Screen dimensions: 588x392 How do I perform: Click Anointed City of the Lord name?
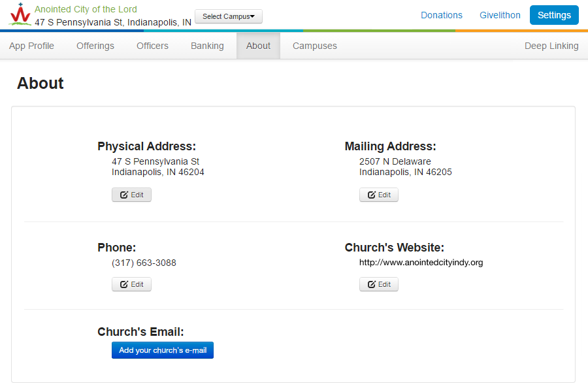(86, 9)
